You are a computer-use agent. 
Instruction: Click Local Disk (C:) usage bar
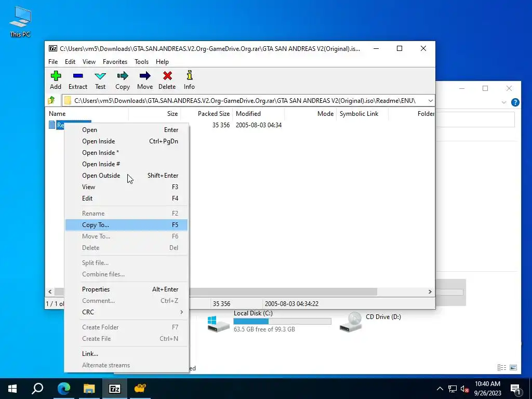(x=282, y=321)
